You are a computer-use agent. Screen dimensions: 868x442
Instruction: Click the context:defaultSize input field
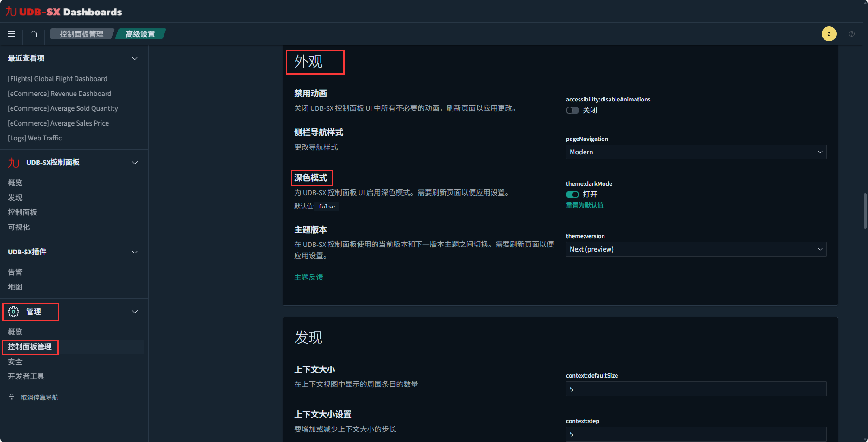696,389
